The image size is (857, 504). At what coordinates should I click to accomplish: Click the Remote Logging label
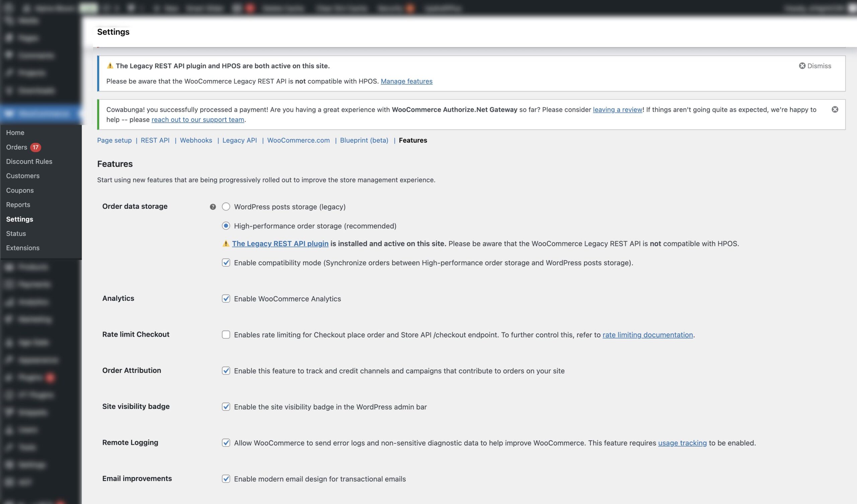(130, 442)
